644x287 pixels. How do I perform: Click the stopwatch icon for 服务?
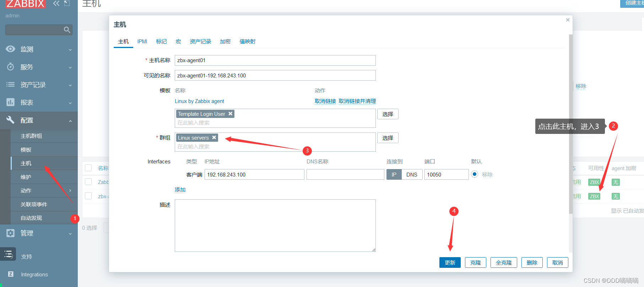(11, 67)
